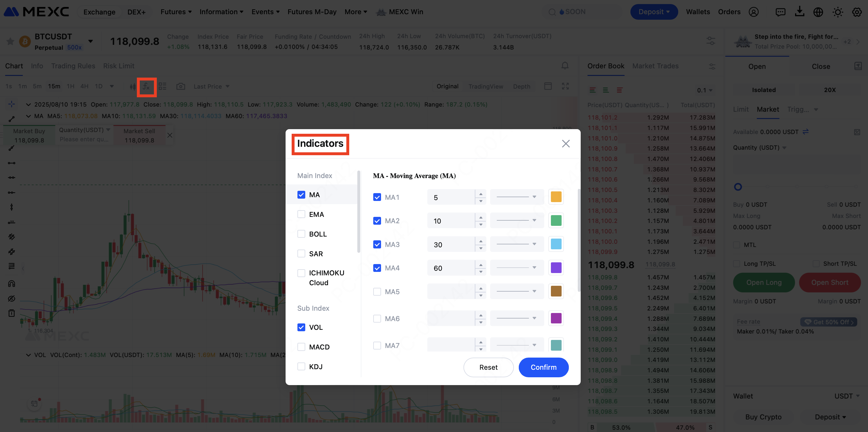Enable the MA5 line checkbox
The width and height of the screenshot is (868, 432).
click(x=377, y=292)
